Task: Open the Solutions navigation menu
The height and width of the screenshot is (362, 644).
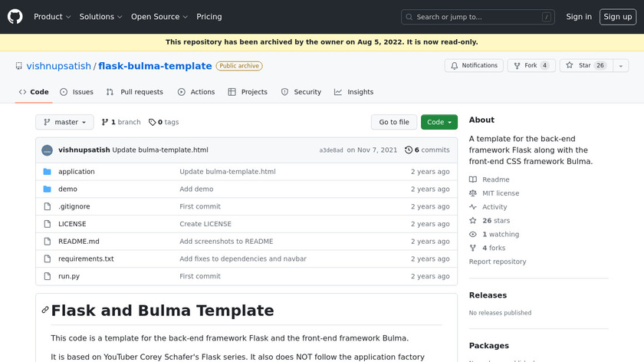Action: click(100, 16)
